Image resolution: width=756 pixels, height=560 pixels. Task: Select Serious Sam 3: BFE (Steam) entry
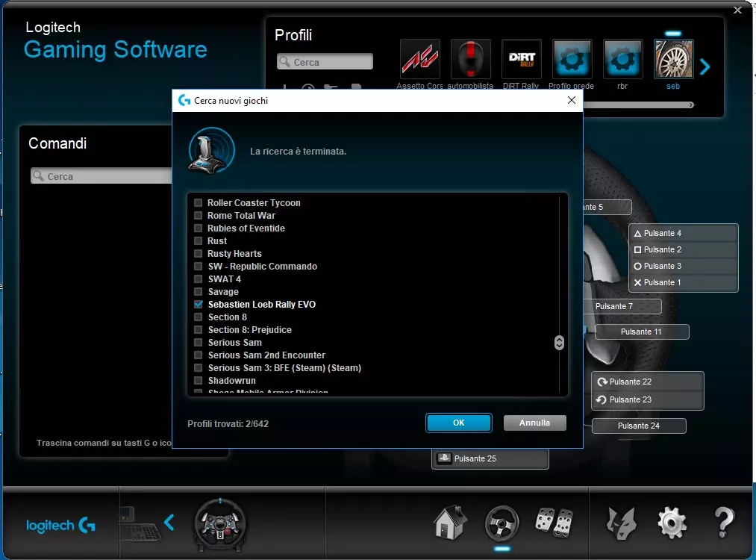pos(284,367)
